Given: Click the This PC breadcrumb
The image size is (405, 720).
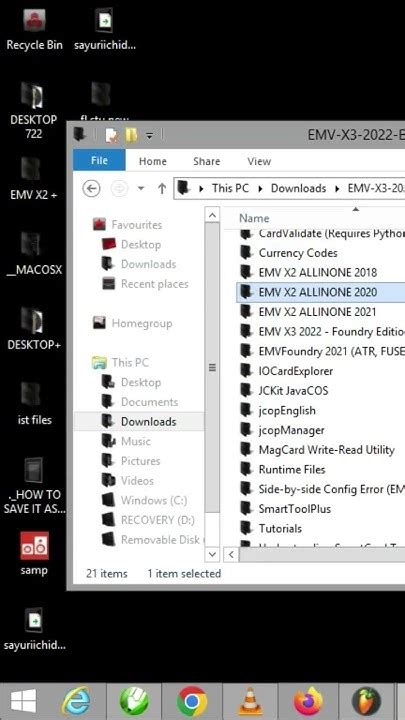Looking at the screenshot, I should [x=230, y=188].
